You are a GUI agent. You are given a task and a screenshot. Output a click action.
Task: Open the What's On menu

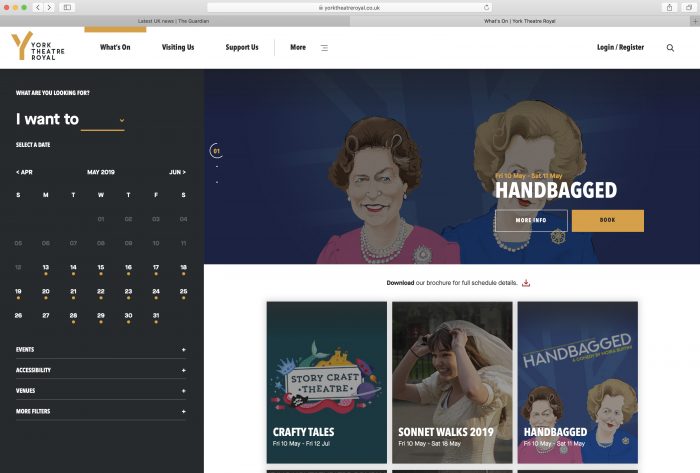point(115,47)
